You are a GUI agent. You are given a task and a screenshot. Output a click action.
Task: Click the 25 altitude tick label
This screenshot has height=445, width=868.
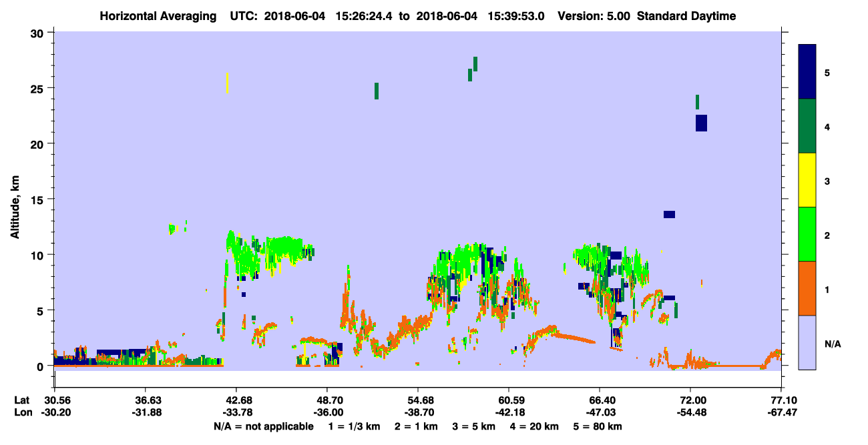point(39,88)
